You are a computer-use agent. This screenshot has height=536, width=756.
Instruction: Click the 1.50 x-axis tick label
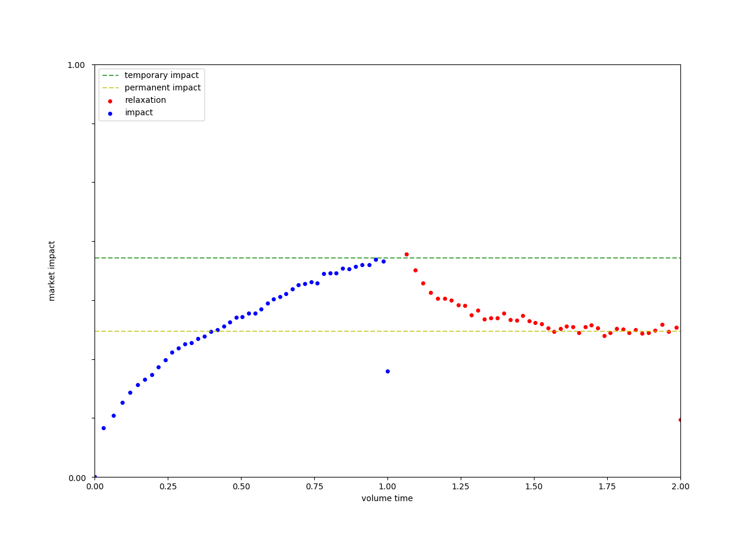[534, 487]
